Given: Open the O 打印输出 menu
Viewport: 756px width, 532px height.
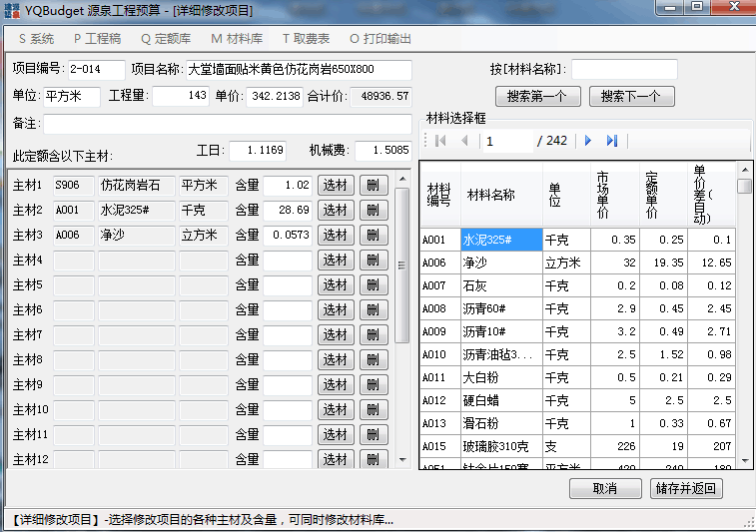Looking at the screenshot, I should [x=379, y=39].
